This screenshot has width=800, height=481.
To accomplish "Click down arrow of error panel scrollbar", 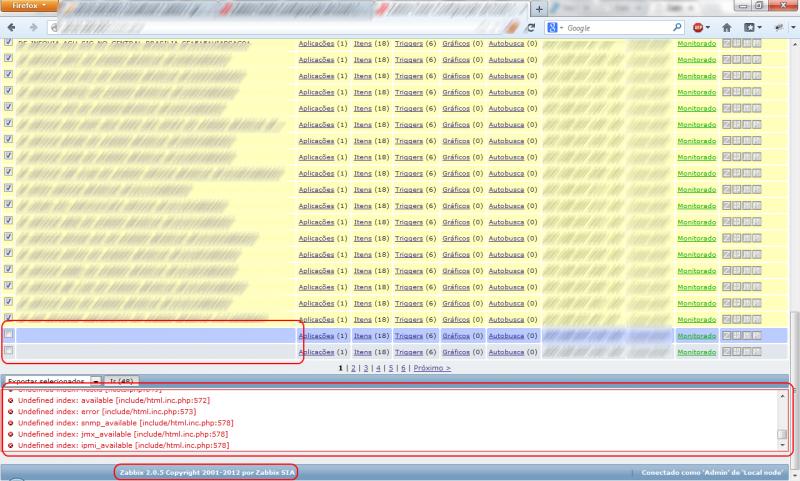I will tap(782, 445).
